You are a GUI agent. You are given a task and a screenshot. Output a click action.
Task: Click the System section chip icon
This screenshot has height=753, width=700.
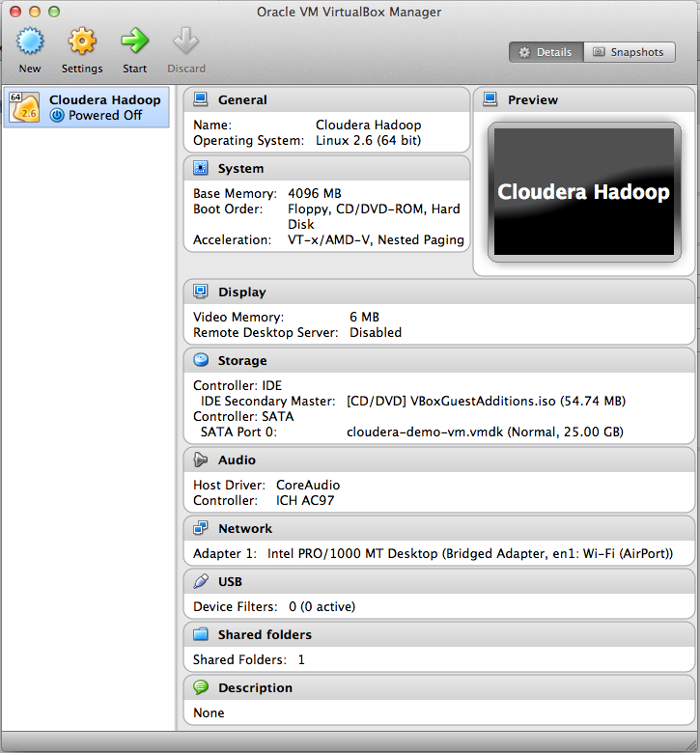pyautogui.click(x=200, y=168)
